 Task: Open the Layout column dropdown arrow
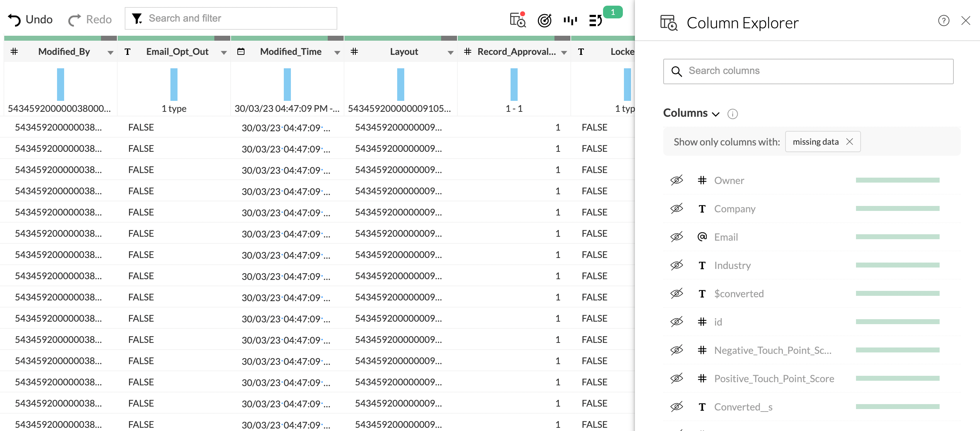pyautogui.click(x=450, y=52)
